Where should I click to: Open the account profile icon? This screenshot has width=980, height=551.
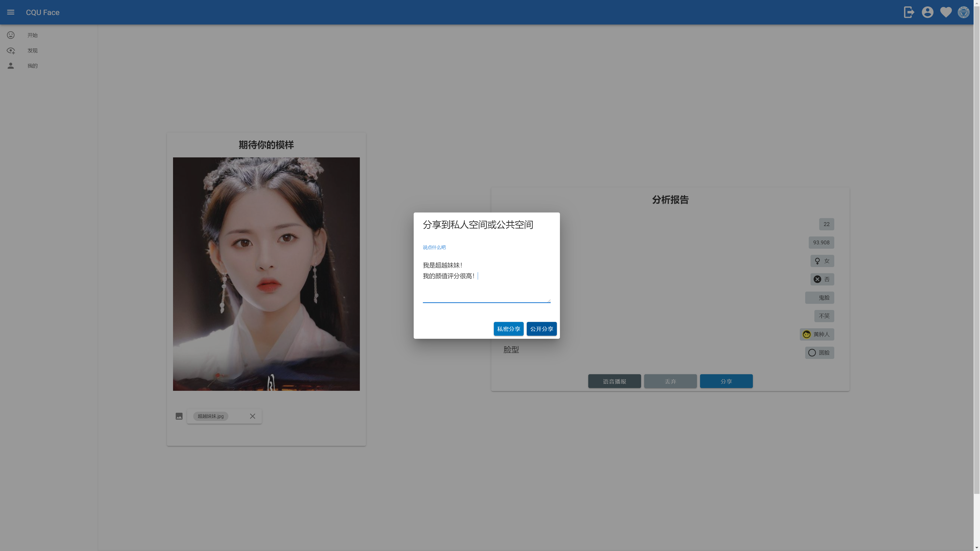point(927,12)
